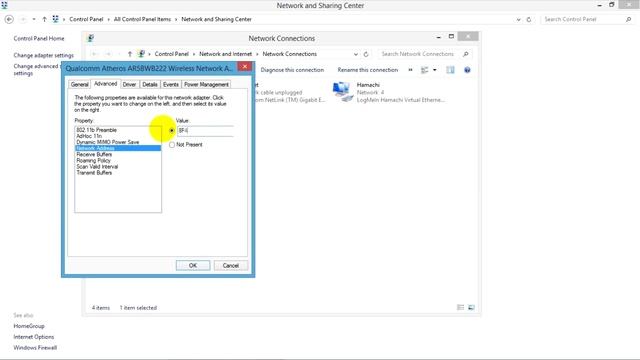Select Network Address property
Viewport: 640px width, 360px height.
[118, 148]
